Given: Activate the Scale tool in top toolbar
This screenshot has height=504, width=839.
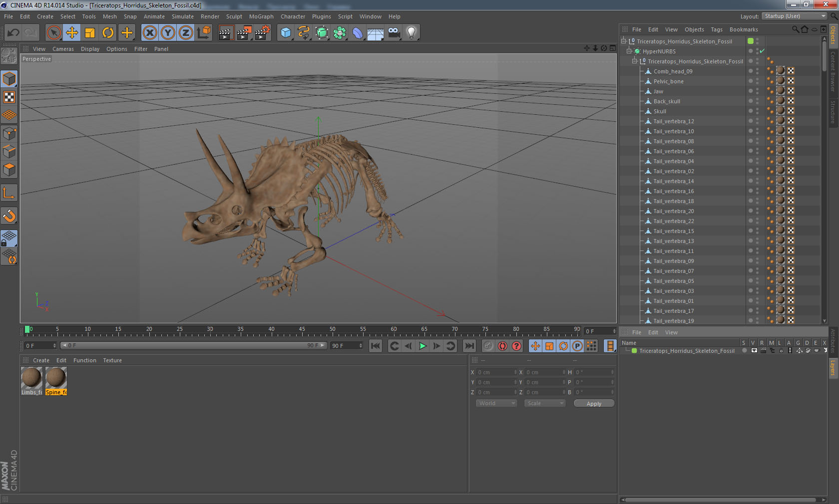Looking at the screenshot, I should pyautogui.click(x=90, y=33).
